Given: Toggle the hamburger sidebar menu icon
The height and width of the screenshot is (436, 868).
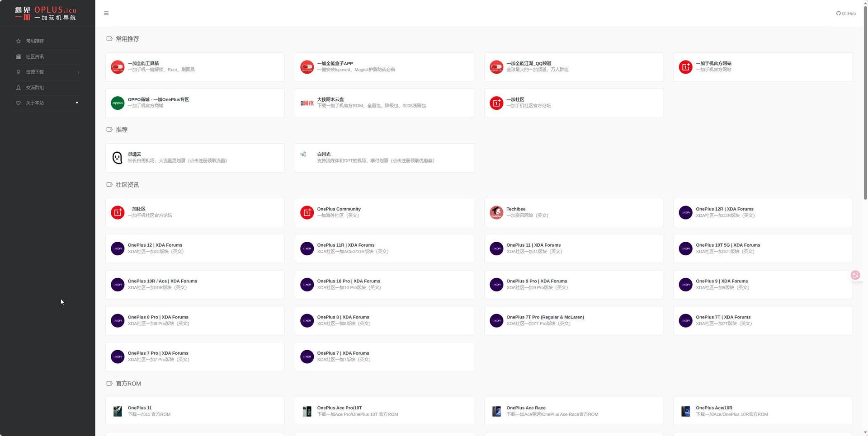Looking at the screenshot, I should [106, 13].
